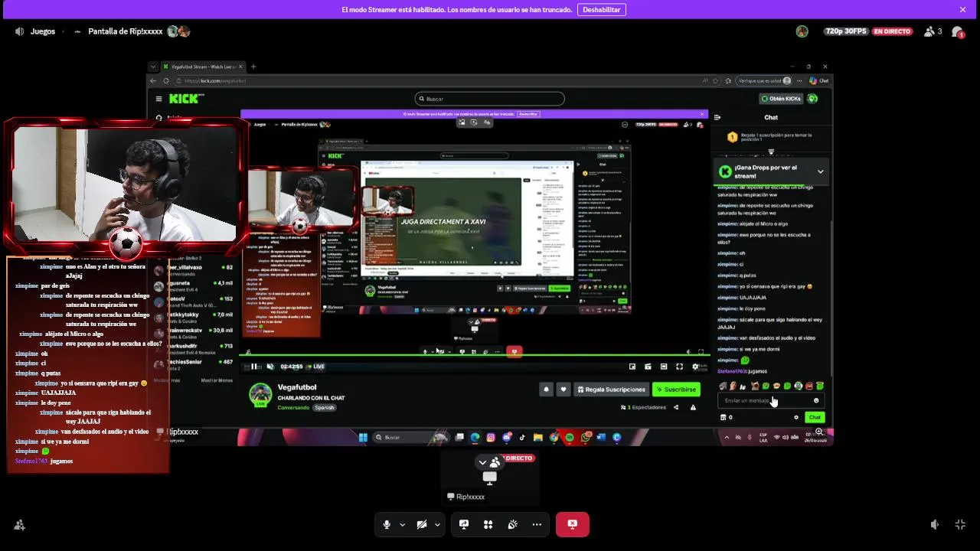This screenshot has width=980, height=551.
Task: Open the Conversando category link
Action: click(293, 408)
